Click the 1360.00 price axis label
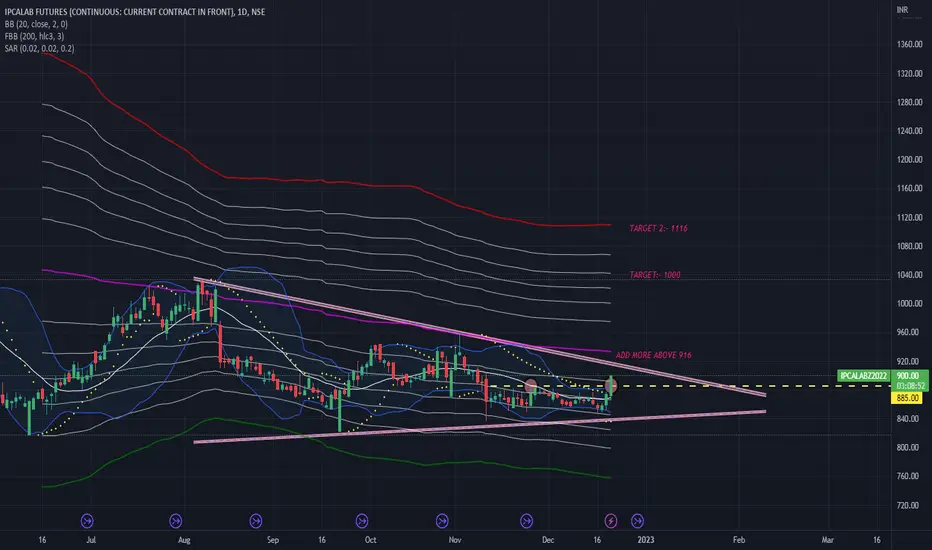 [x=909, y=45]
